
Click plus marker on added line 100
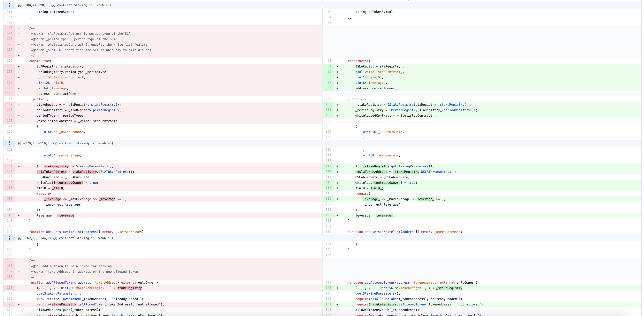337,105
